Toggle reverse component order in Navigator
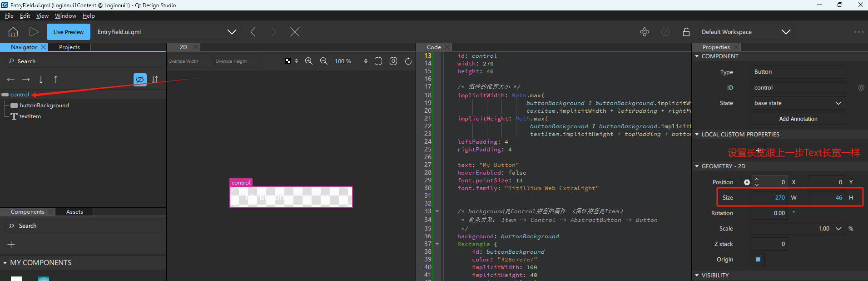The height and width of the screenshot is (281, 868). 155,80
